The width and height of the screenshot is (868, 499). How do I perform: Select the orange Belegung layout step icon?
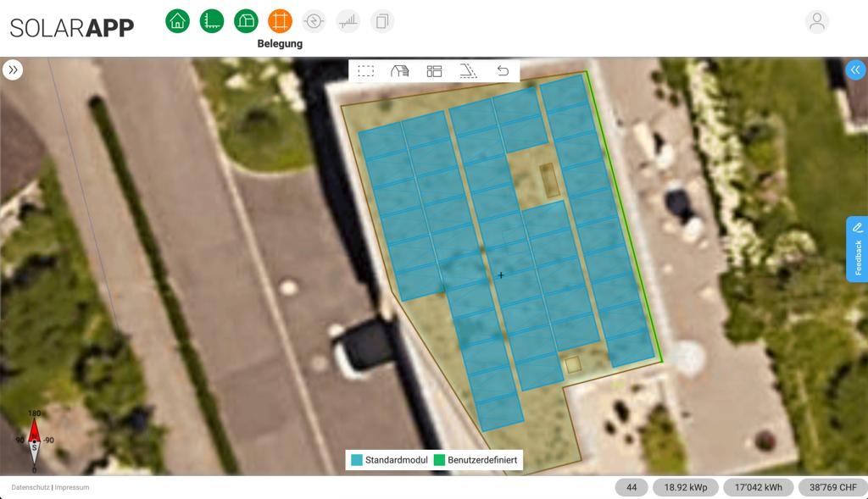click(280, 21)
